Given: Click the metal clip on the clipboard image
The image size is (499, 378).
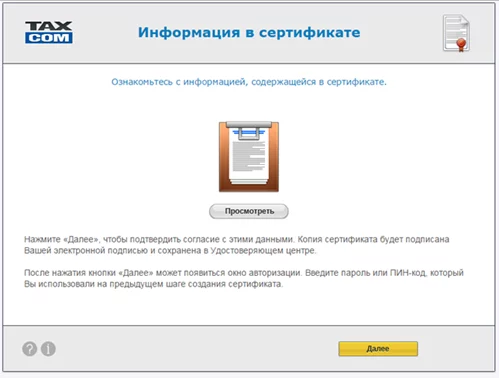Looking at the screenshot, I should (x=249, y=129).
